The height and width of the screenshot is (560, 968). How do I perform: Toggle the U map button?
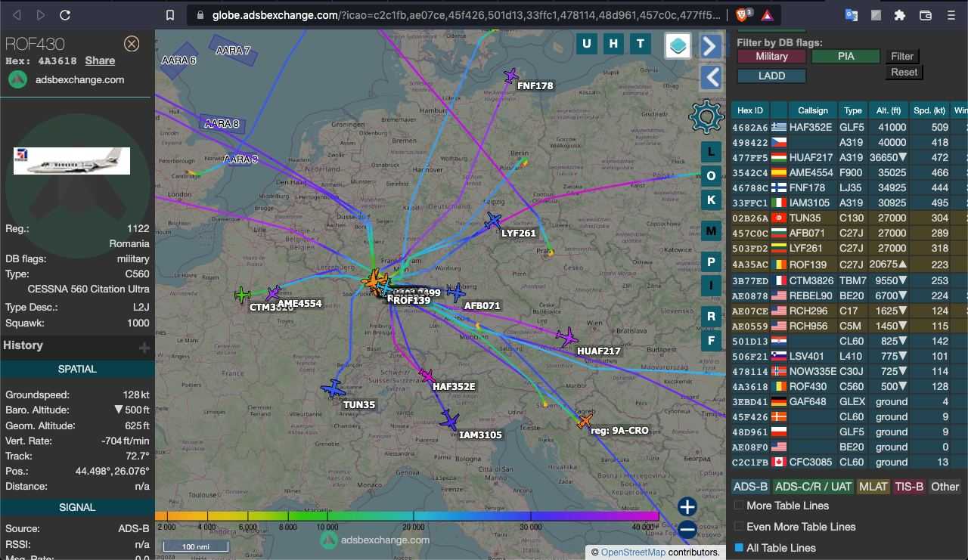(586, 44)
